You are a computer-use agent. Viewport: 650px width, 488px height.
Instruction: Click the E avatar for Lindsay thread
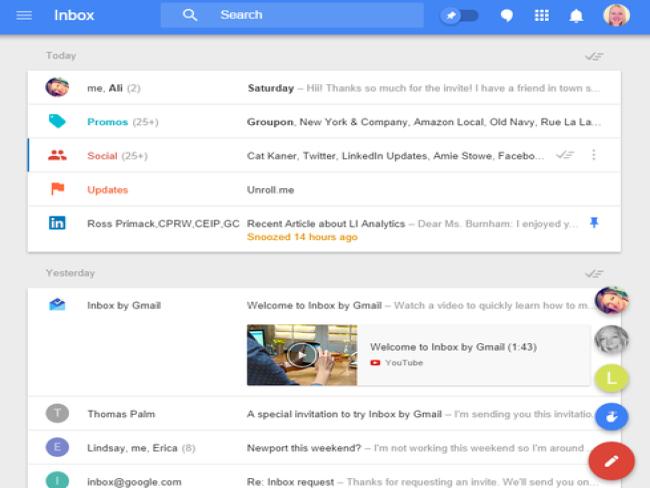pos(57,447)
